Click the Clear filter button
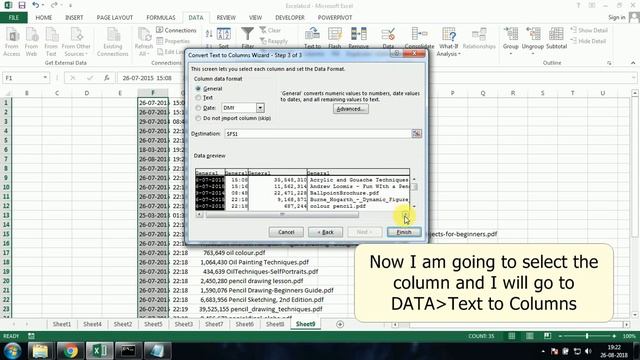 270,30
